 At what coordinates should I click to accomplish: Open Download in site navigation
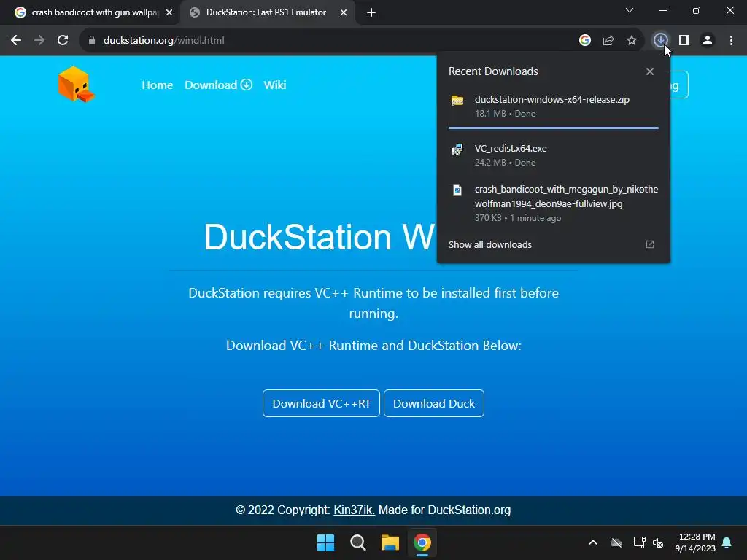click(x=218, y=85)
